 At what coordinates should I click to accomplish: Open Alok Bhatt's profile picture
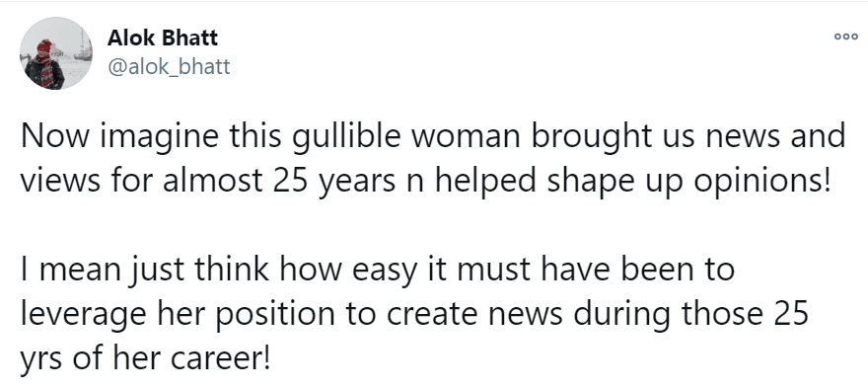56,53
